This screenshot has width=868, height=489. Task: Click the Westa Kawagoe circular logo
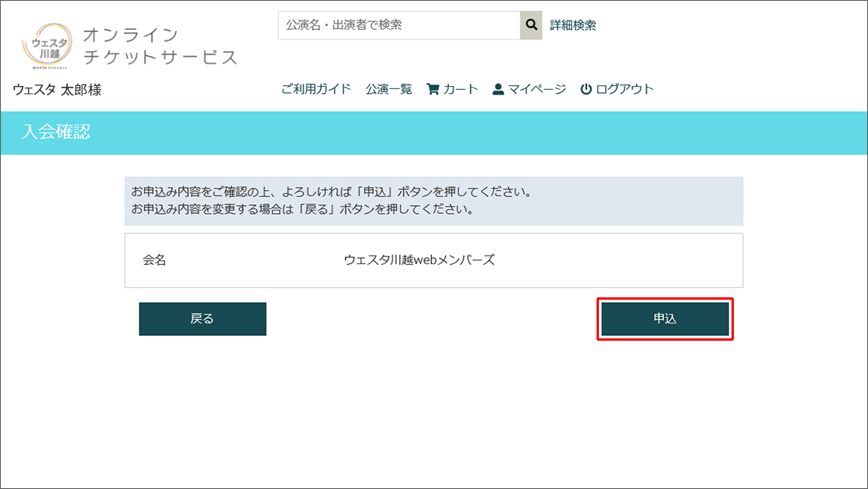pyautogui.click(x=47, y=46)
